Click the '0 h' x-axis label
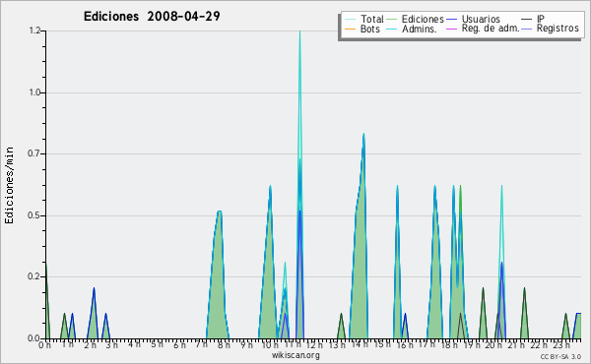The height and width of the screenshot is (364, 591). coord(45,345)
